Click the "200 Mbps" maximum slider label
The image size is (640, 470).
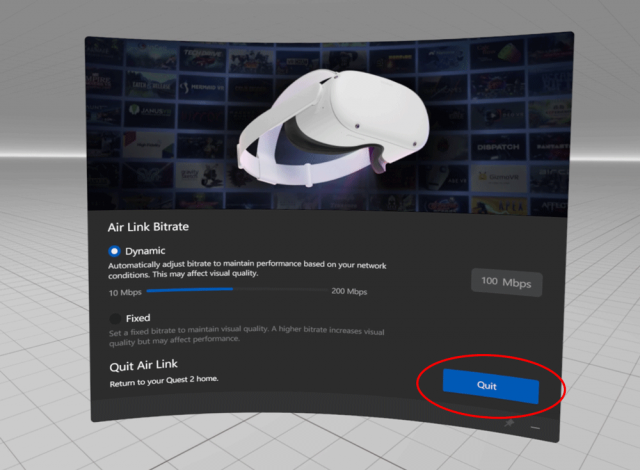coord(349,291)
